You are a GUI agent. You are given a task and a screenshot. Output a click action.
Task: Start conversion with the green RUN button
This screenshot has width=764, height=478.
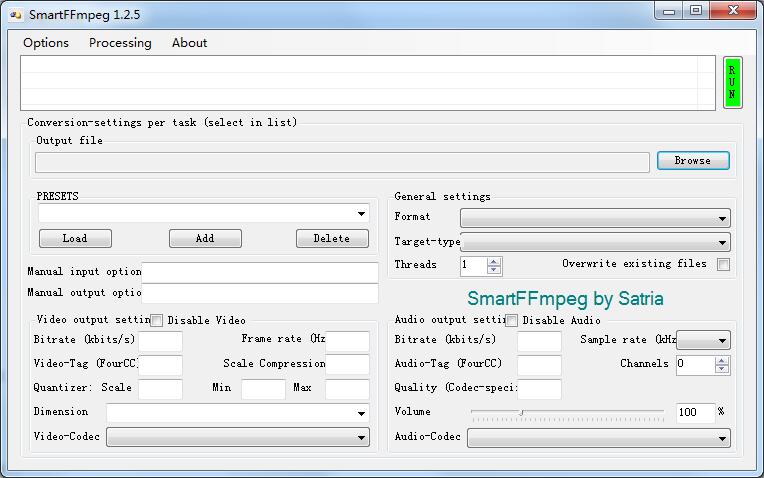pyautogui.click(x=732, y=82)
